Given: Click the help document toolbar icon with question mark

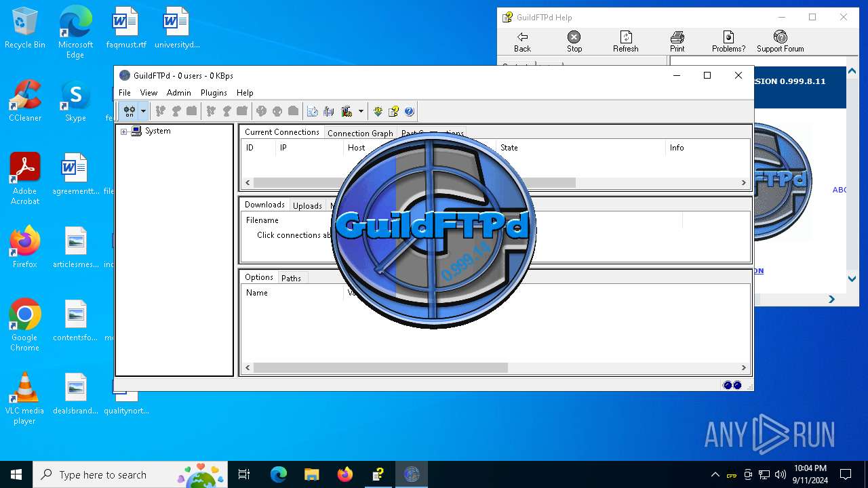Looking at the screenshot, I should point(393,111).
